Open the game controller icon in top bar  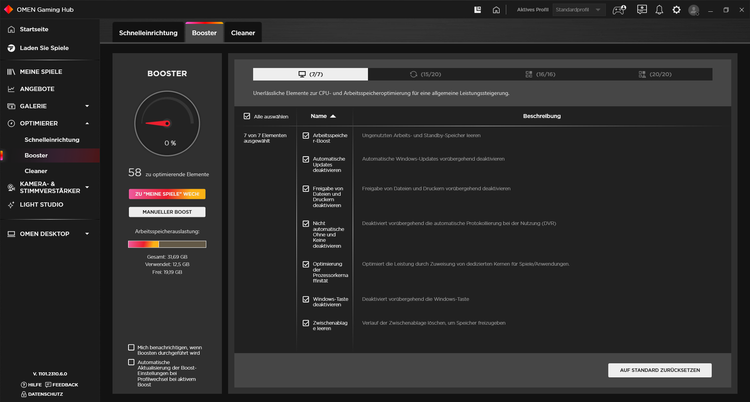pos(619,10)
